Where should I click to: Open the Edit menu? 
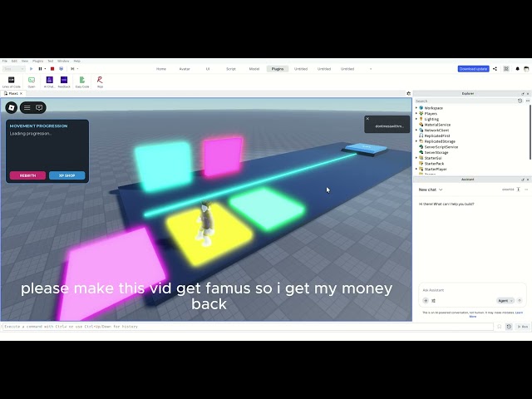14,61
